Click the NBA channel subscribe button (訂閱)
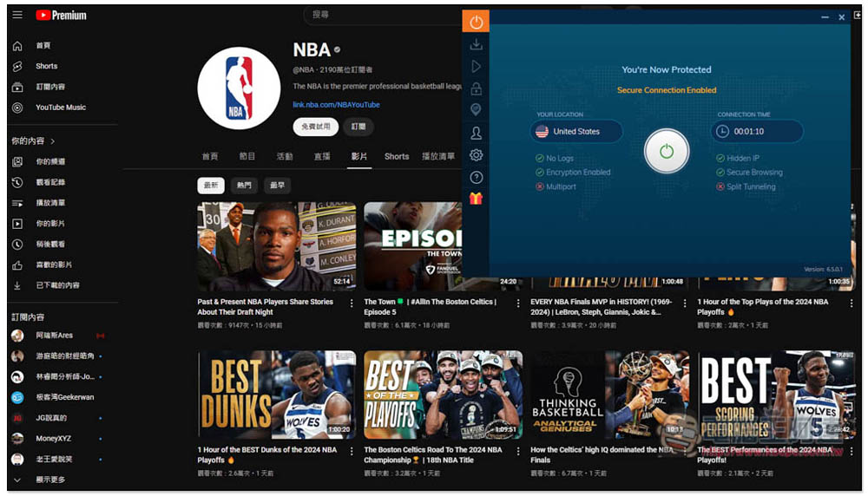 point(358,127)
